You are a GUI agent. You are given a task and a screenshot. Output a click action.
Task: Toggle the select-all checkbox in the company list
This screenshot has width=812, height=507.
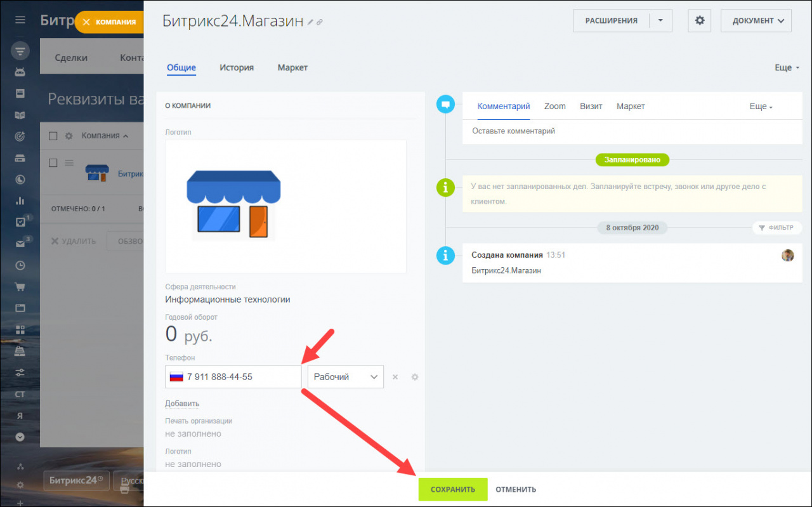click(x=53, y=136)
